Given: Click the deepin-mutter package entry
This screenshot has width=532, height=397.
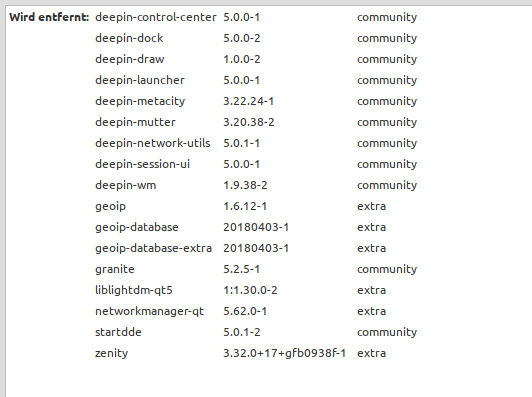Looking at the screenshot, I should [x=135, y=122].
